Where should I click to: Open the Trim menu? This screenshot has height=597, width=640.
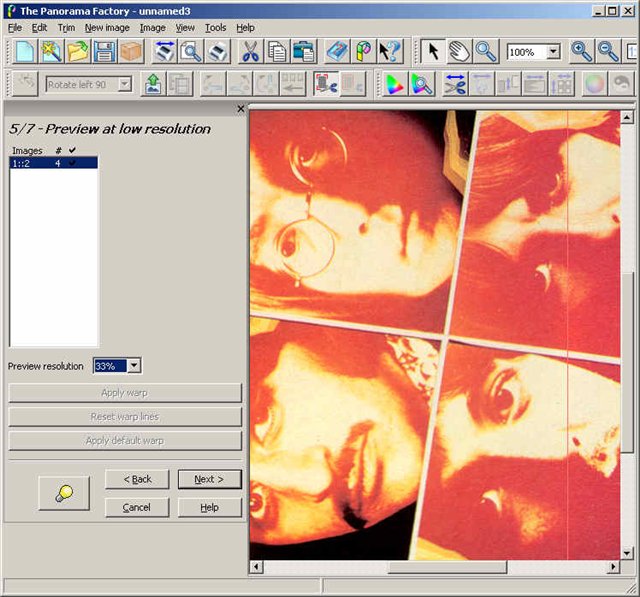(66, 28)
